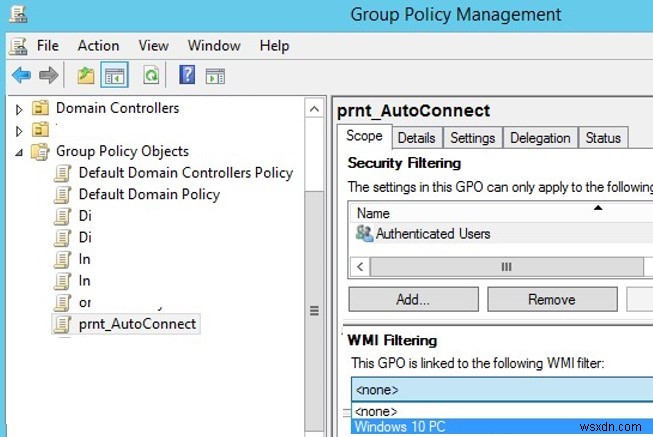Switch to the Delegation tab
Viewport: 653px width, 437px height.
pos(540,138)
